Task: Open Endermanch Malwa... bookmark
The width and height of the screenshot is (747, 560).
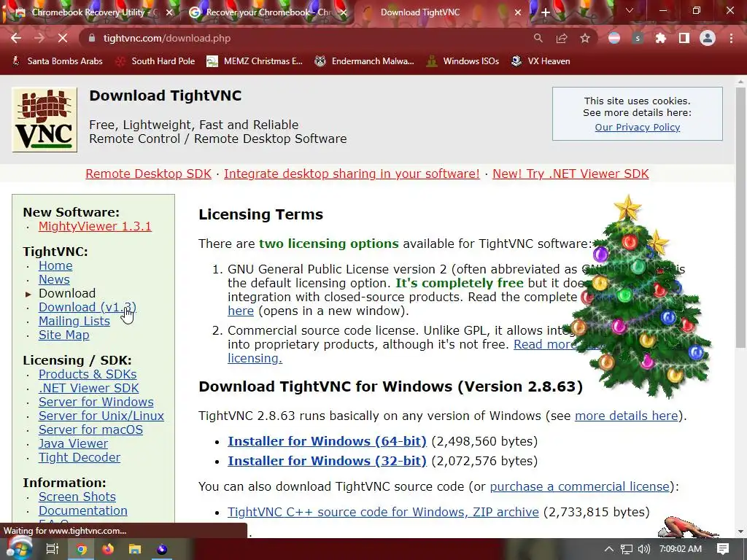Action: click(365, 61)
